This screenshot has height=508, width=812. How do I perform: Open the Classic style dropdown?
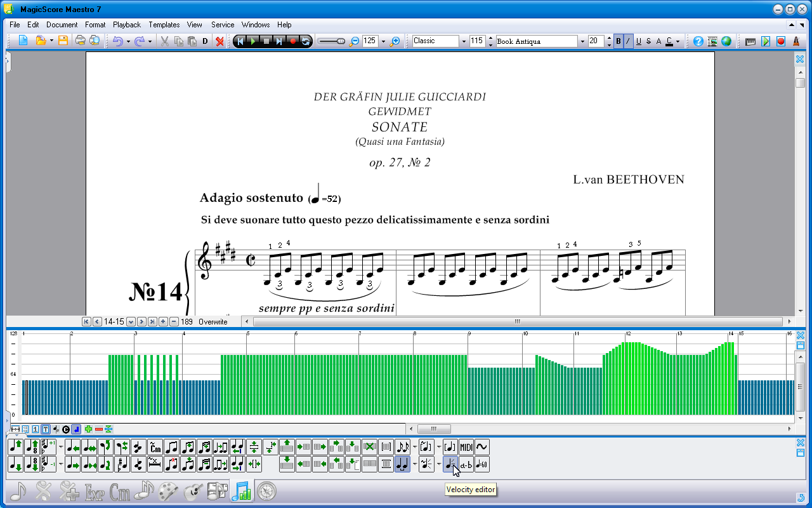coord(464,41)
